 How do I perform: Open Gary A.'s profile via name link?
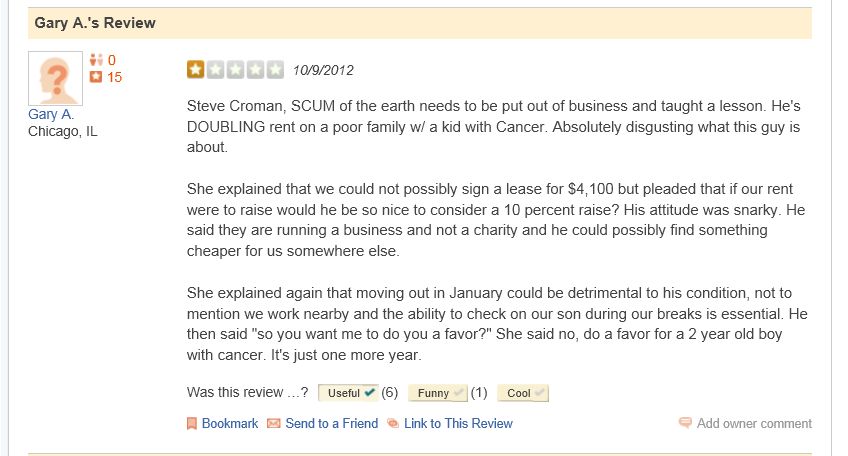pyautogui.click(x=51, y=114)
